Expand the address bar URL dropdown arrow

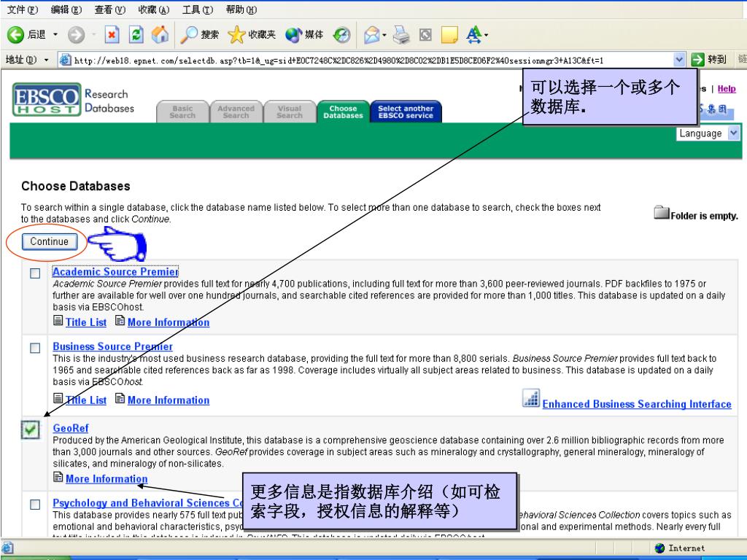coord(679,60)
